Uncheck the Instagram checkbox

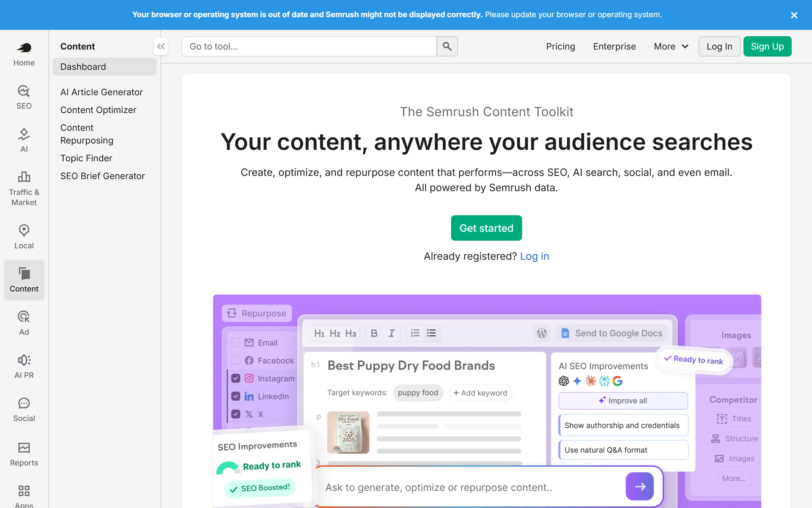coord(236,378)
